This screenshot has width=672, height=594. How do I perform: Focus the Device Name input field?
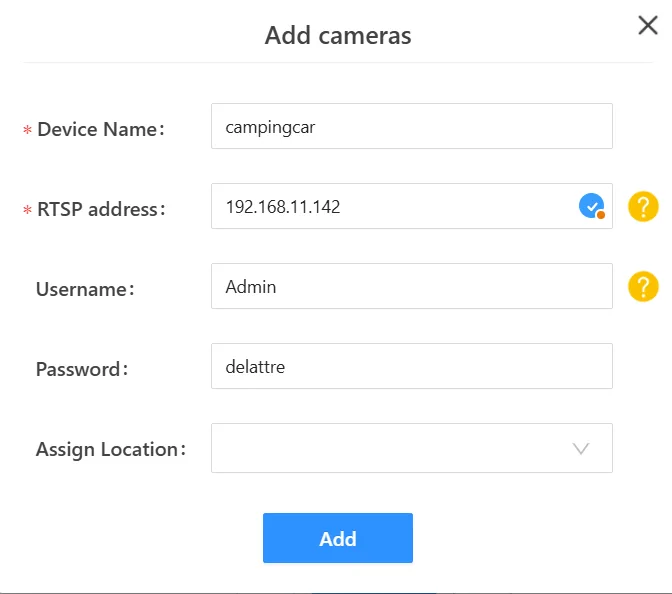(411, 127)
